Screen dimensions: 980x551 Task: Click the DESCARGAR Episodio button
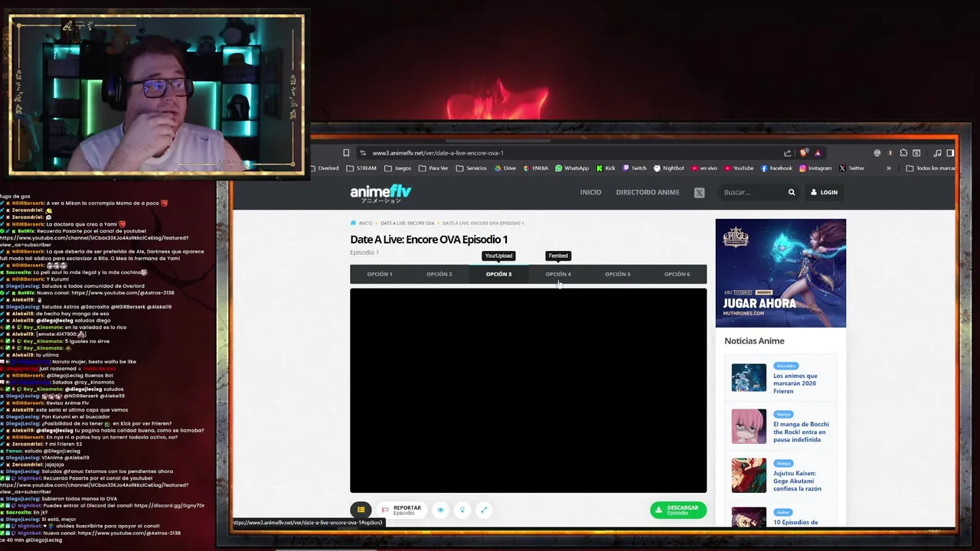[678, 510]
